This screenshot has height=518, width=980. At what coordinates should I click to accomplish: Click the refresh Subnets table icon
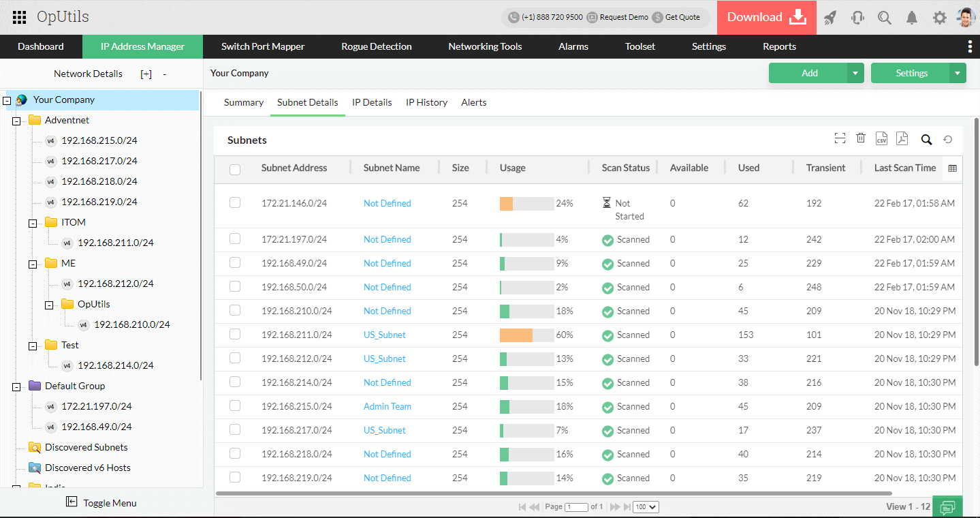[947, 140]
